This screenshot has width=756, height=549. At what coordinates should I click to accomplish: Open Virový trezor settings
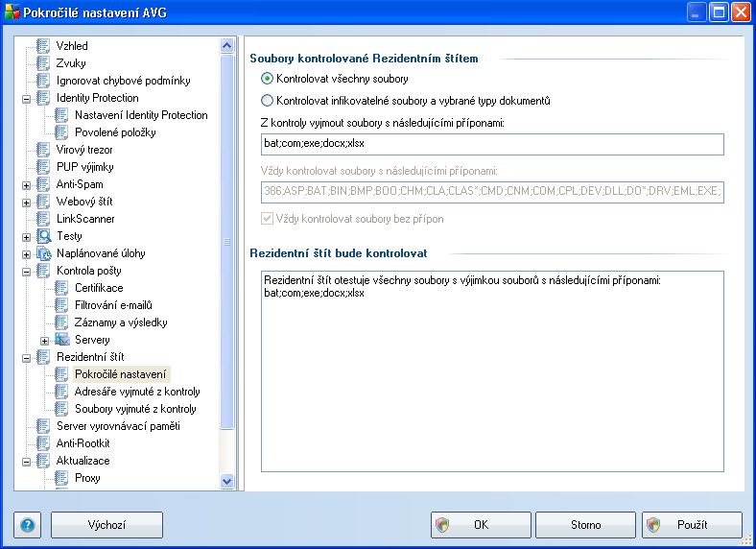tap(84, 150)
